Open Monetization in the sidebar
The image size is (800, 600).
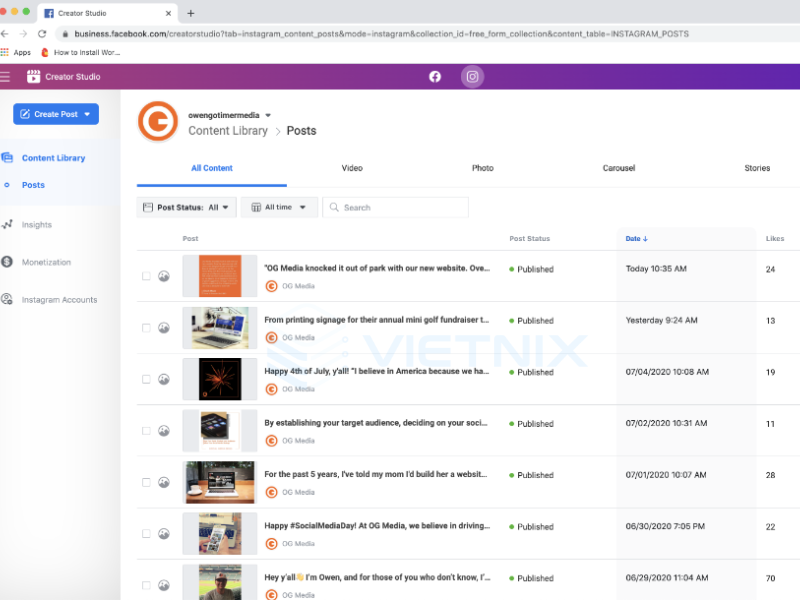(46, 262)
